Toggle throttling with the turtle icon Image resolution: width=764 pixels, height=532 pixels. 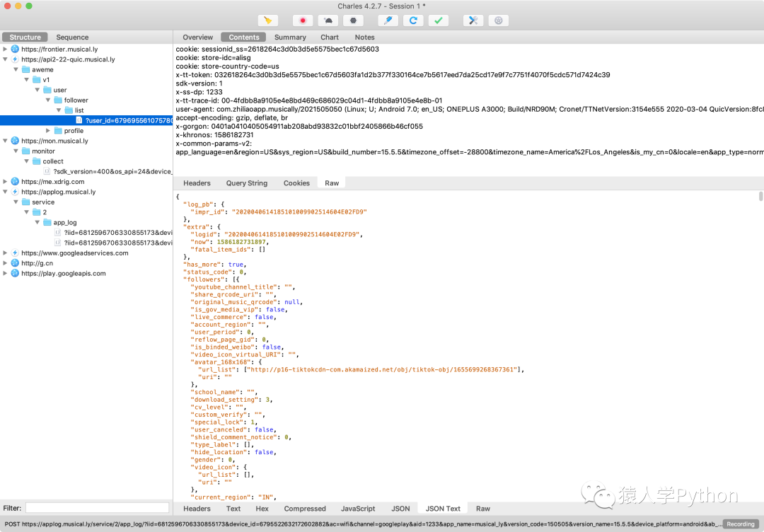[x=328, y=21]
